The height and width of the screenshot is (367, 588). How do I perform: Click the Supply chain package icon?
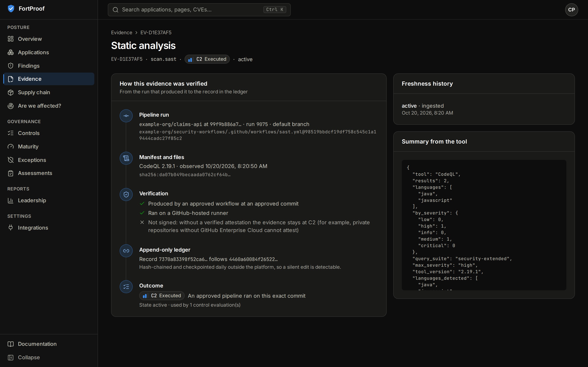pyautogui.click(x=10, y=93)
